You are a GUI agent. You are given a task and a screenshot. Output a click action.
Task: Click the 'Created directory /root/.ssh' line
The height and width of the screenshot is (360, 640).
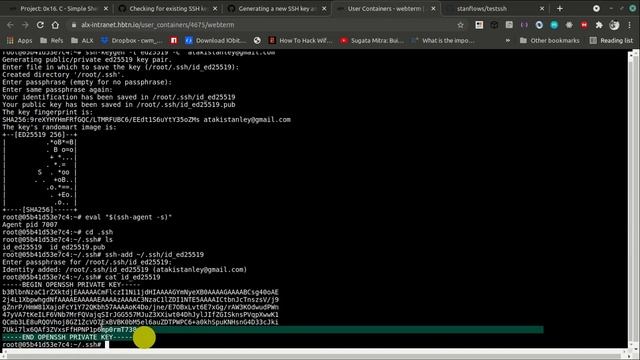click(63, 75)
